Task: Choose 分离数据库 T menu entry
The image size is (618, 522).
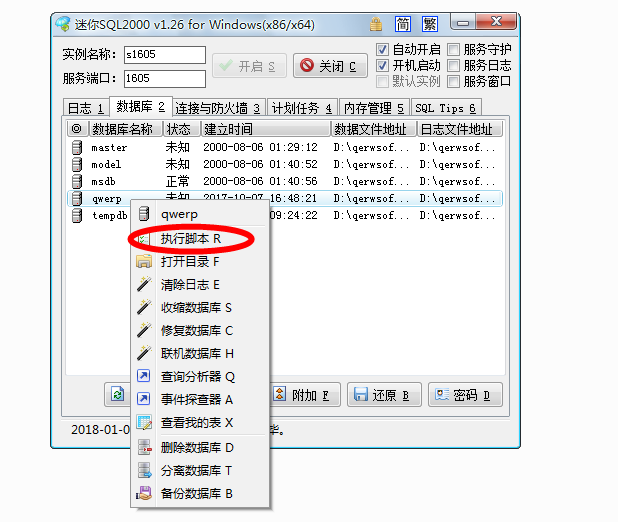Action: [x=200, y=470]
